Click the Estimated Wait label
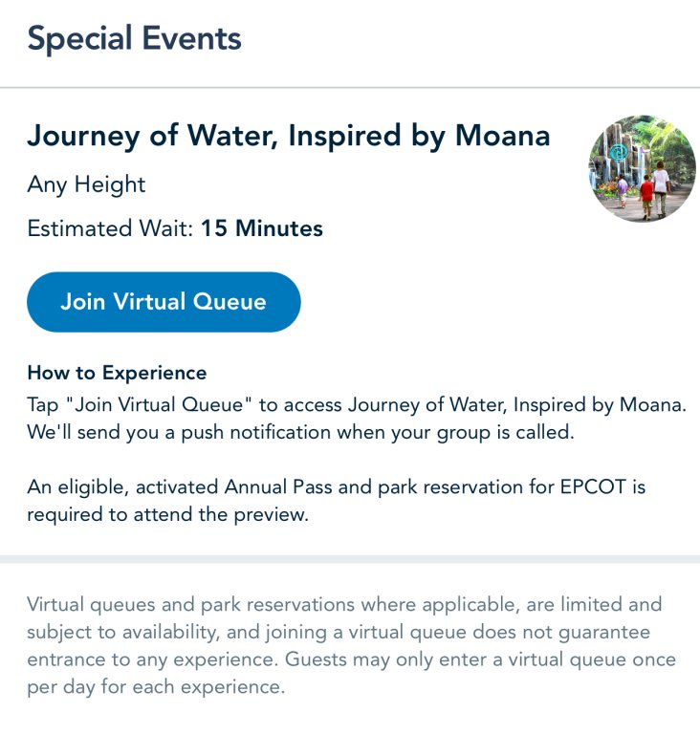This screenshot has height=734, width=700. 110,229
